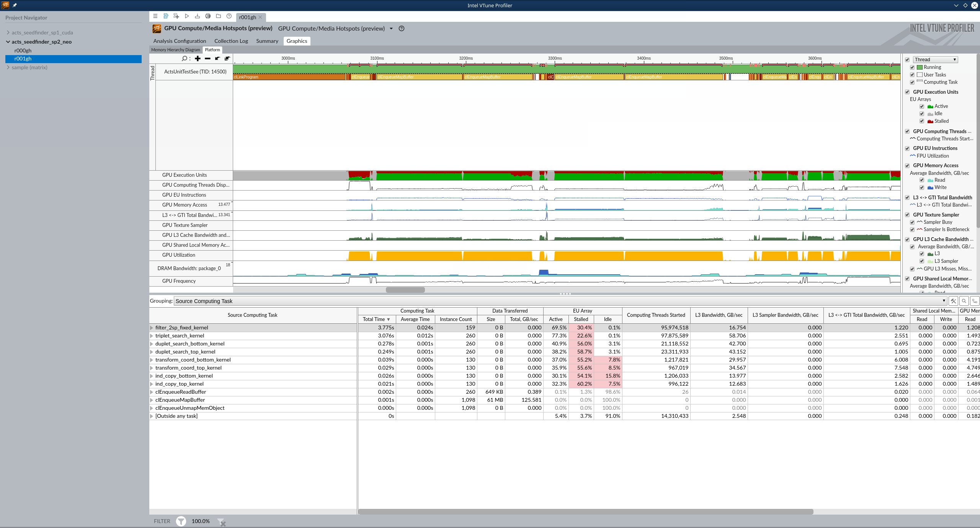
Task: Select r000gh result in navigator
Action: click(23, 51)
